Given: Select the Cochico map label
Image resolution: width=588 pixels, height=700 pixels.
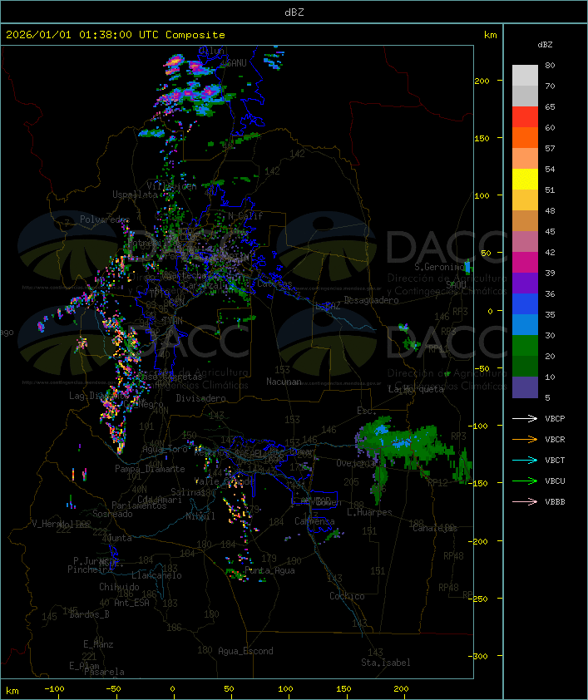Looking at the screenshot, I should [347, 596].
